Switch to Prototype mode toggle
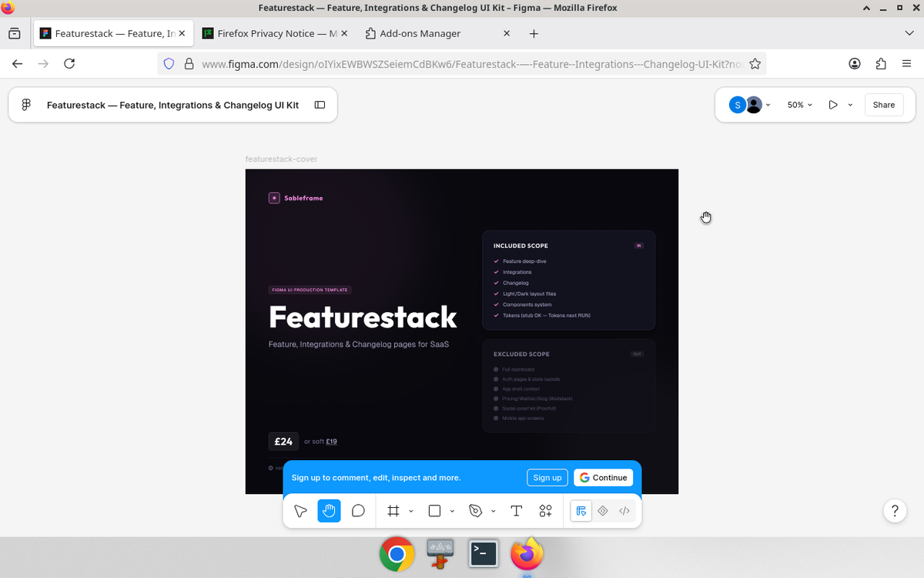Screen dimensions: 924x578 click(x=603, y=511)
